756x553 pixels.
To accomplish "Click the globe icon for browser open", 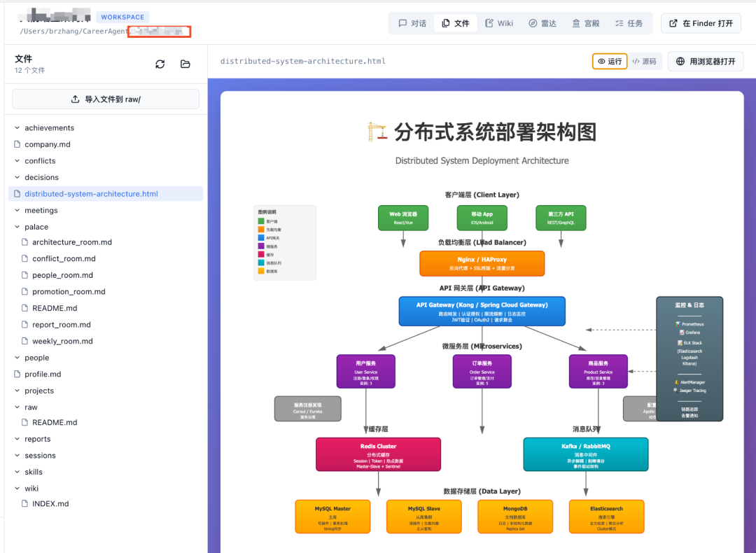I will 680,61.
